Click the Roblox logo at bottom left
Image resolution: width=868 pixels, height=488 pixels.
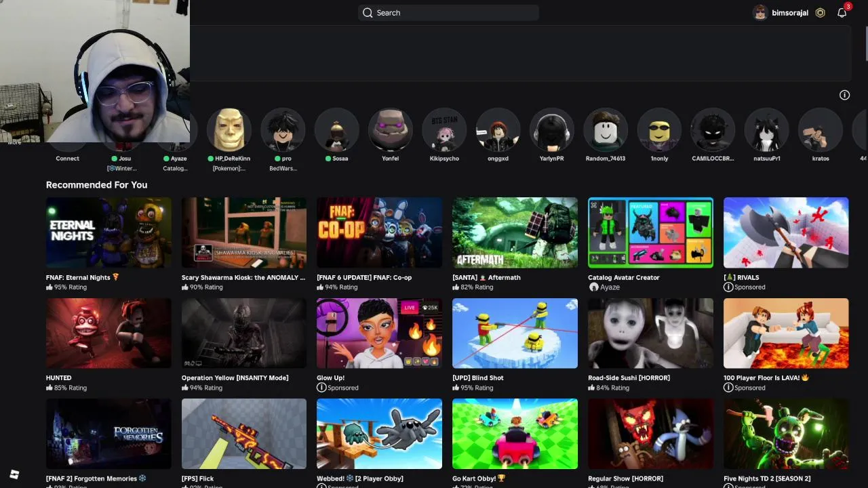(x=14, y=474)
